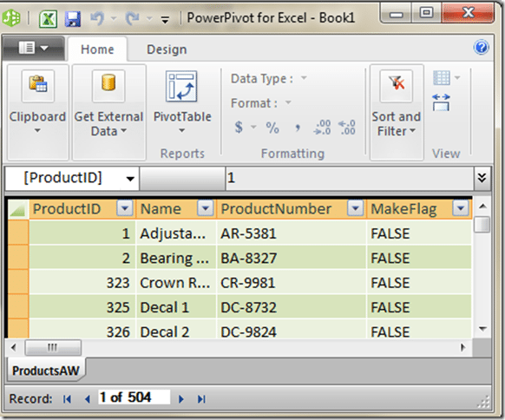Open the Name column filter dropdown

tap(205, 208)
